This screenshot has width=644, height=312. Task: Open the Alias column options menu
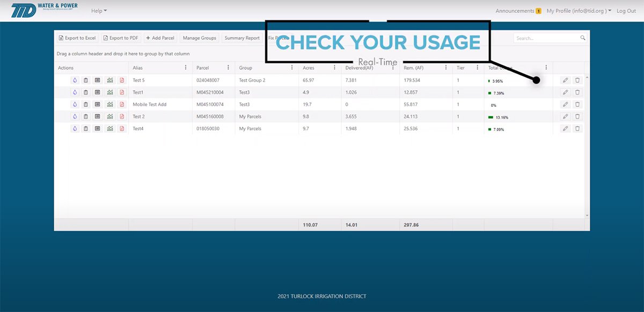click(186, 68)
